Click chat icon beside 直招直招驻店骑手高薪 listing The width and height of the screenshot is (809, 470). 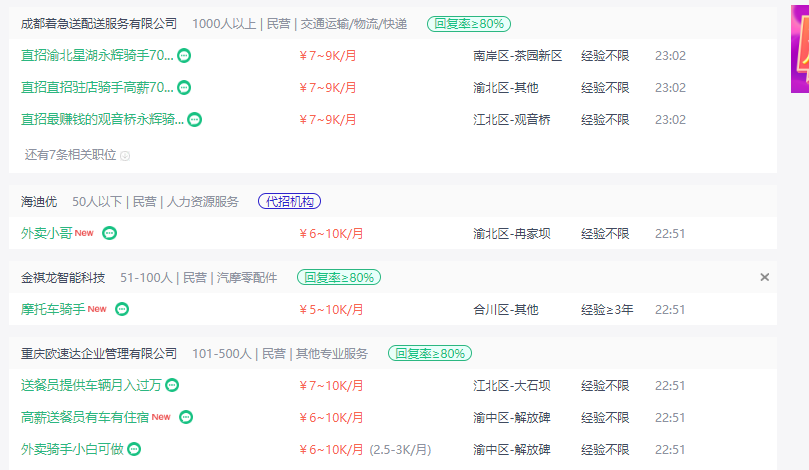(x=185, y=88)
